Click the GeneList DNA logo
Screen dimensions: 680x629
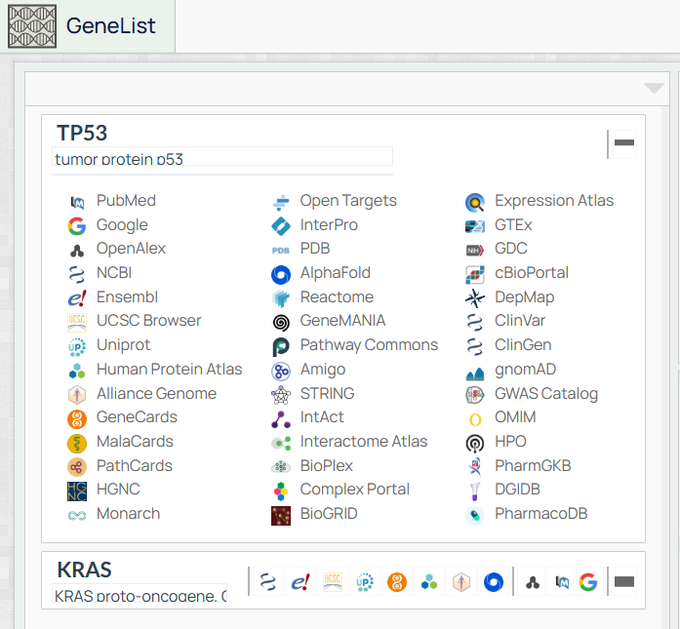(32, 26)
